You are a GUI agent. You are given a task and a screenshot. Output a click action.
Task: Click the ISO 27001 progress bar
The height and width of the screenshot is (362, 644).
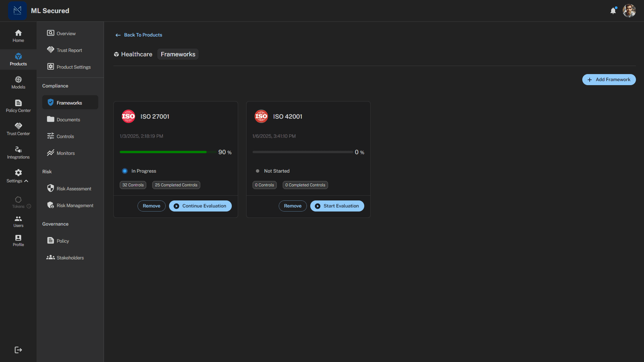[x=168, y=152]
